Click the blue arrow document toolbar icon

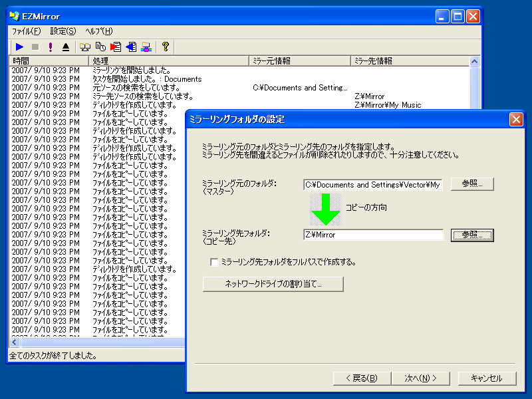(131, 47)
